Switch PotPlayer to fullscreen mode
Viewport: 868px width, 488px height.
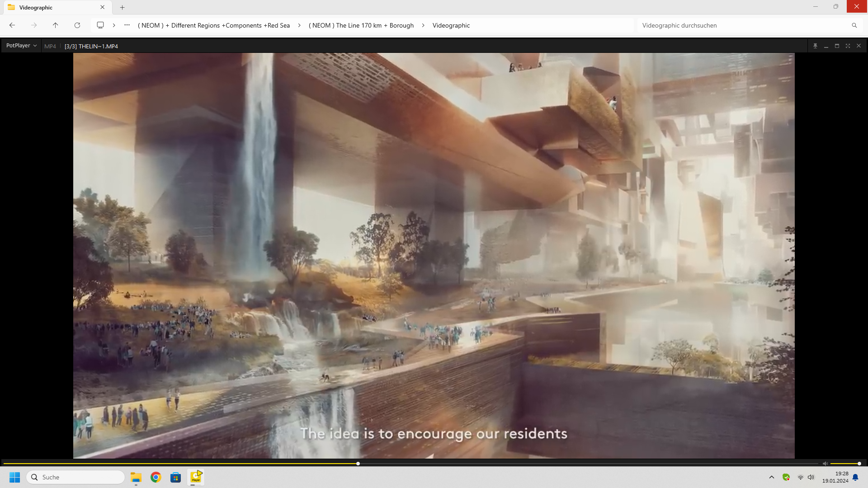click(848, 46)
